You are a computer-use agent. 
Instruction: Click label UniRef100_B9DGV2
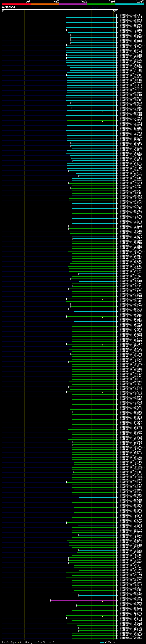tap(131, 42)
